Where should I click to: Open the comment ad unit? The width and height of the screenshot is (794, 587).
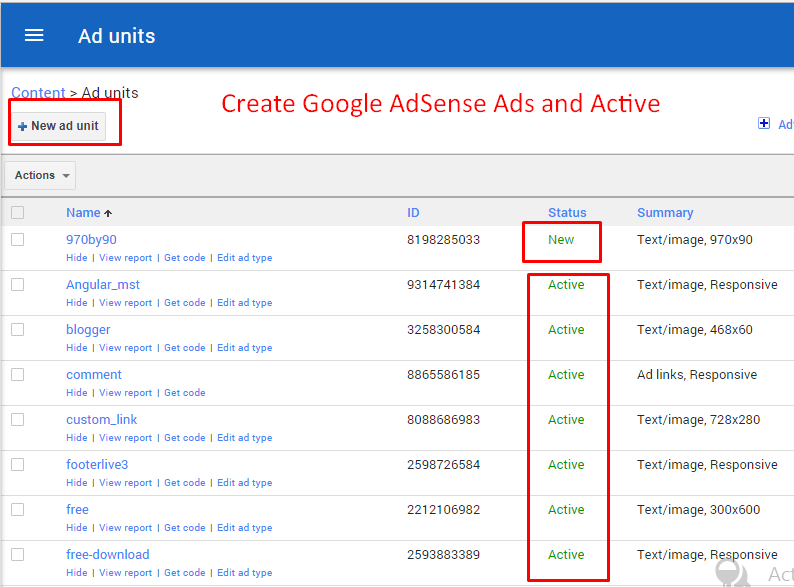94,375
